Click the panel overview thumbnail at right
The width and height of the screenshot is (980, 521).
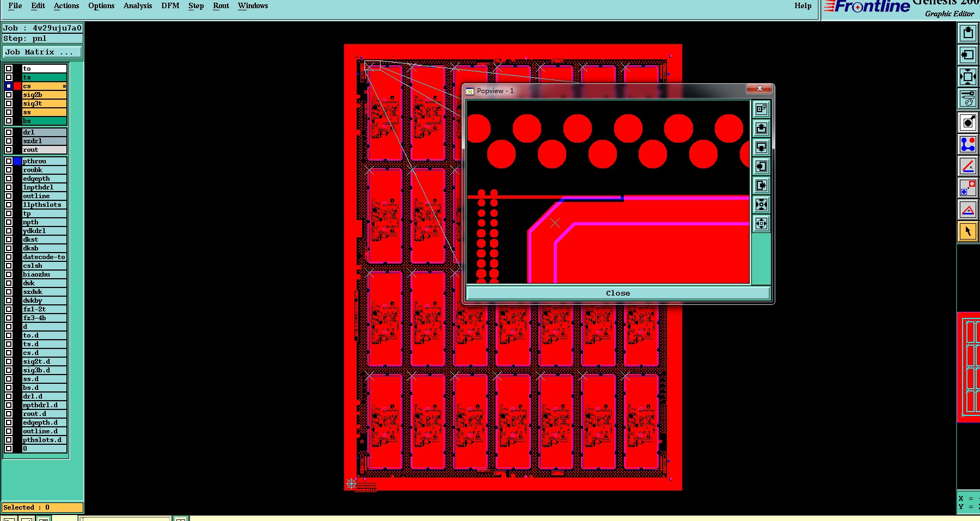(x=969, y=367)
